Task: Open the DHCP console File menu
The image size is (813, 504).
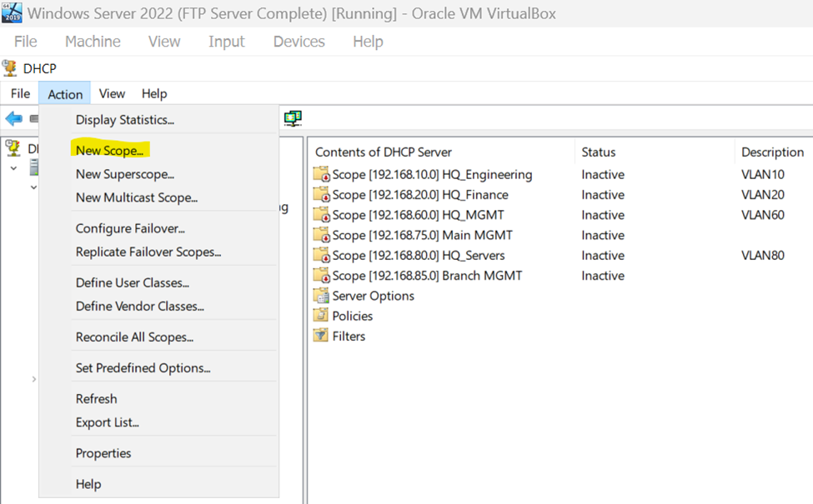Action: [x=20, y=94]
